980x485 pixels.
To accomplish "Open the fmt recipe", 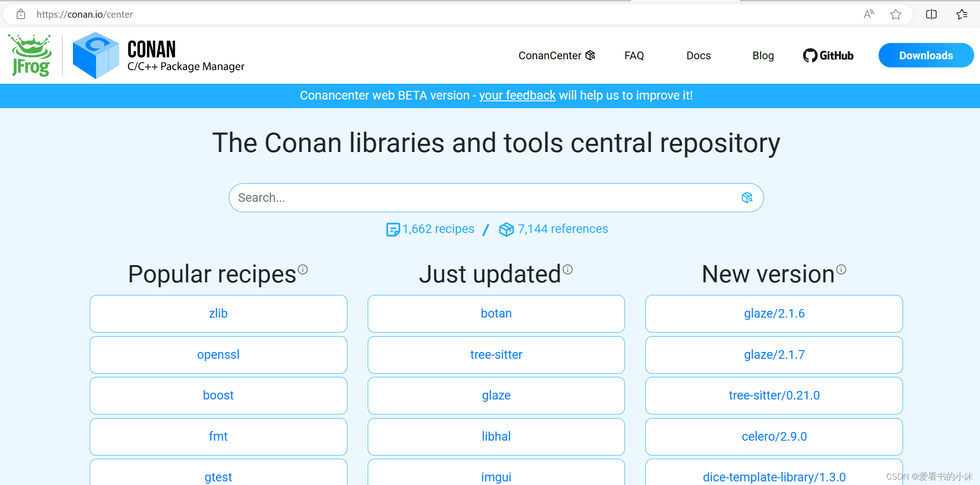I will pyautogui.click(x=218, y=437).
